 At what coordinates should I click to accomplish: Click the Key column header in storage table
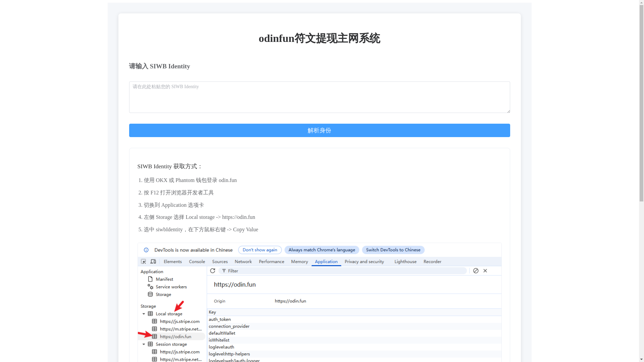(354, 312)
